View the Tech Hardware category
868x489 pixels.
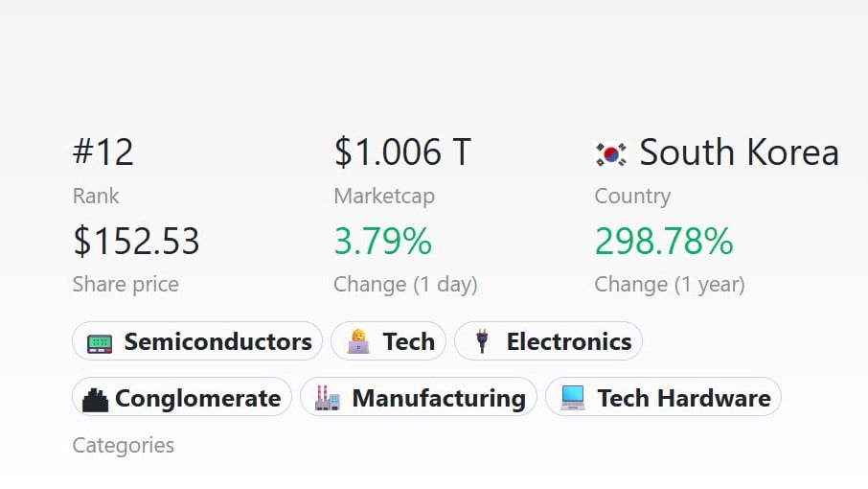click(683, 398)
